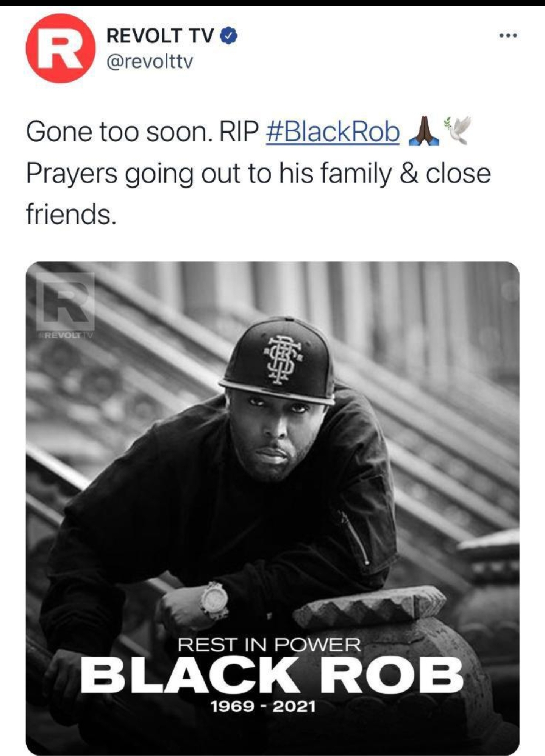Click the Revolt R watermark in photo
545x756 pixels.
point(66,302)
